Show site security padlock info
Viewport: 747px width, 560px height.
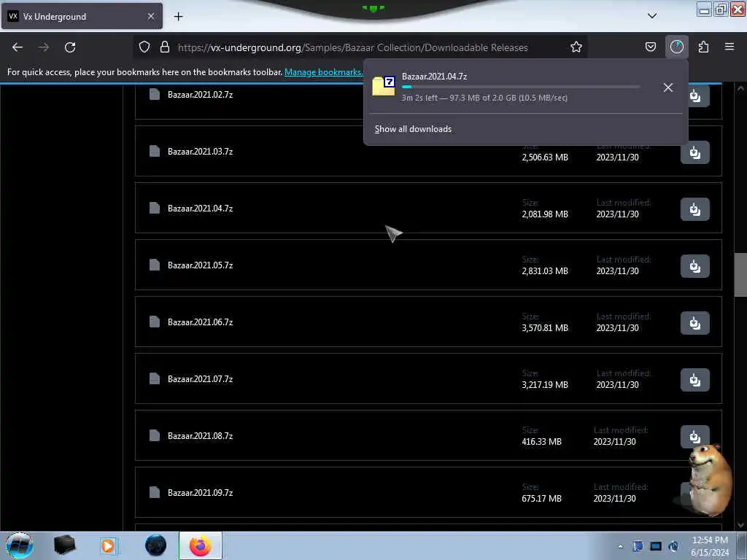tap(165, 47)
